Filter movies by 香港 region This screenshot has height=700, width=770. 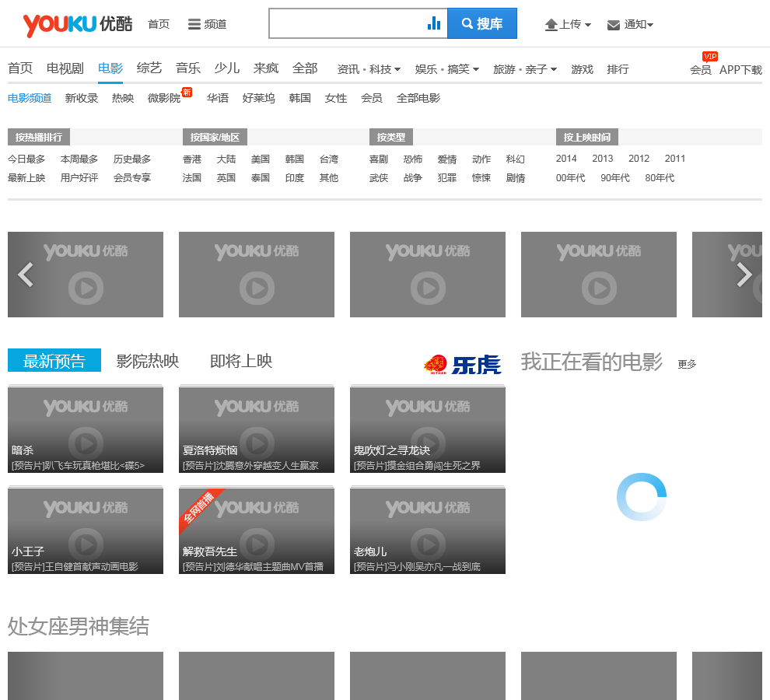point(192,159)
